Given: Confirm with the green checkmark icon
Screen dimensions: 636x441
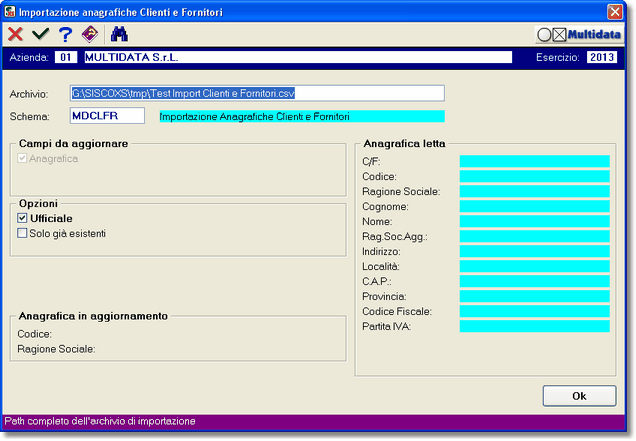Looking at the screenshot, I should [41, 34].
